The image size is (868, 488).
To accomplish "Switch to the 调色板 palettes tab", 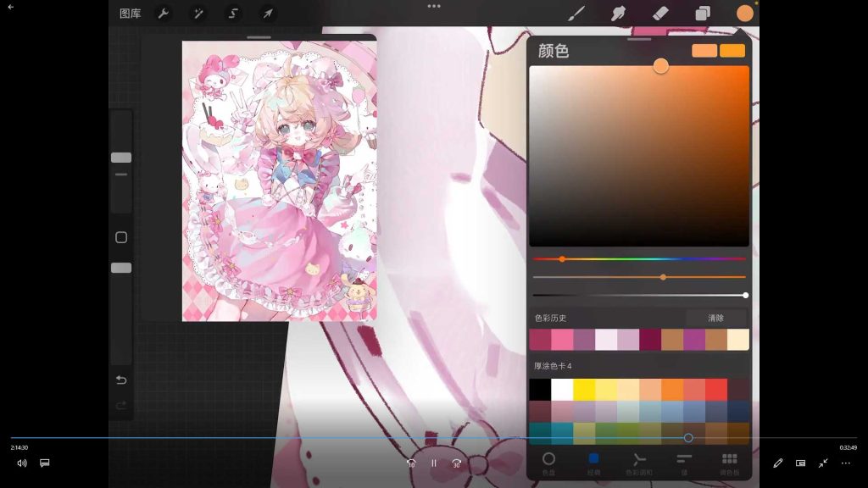I will [730, 463].
